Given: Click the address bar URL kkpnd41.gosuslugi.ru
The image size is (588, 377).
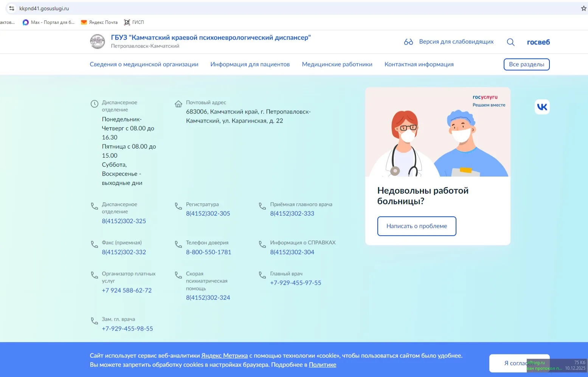Looking at the screenshot, I should coord(44,8).
